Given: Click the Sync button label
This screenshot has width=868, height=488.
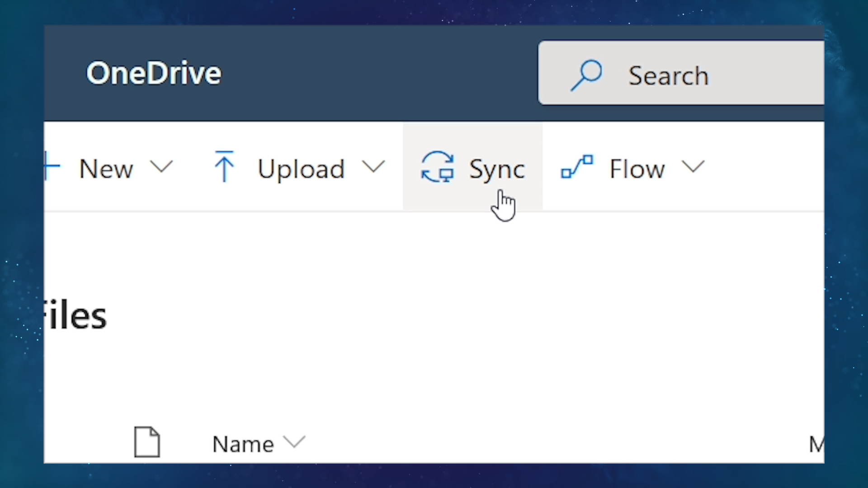Looking at the screenshot, I should [x=497, y=169].
